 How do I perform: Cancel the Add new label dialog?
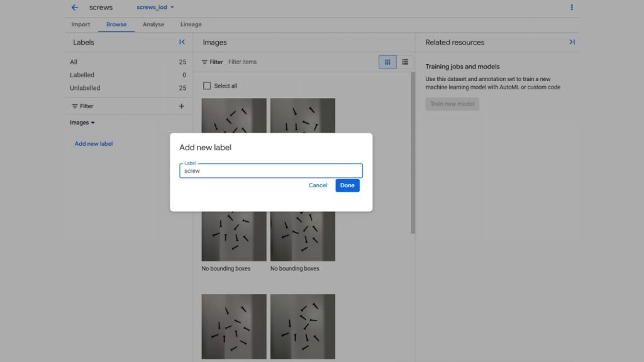pyautogui.click(x=318, y=185)
